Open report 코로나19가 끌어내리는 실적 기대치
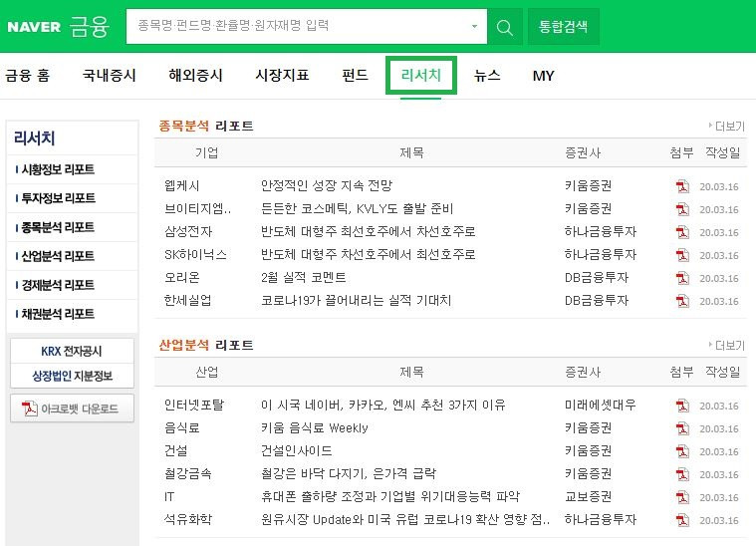The image size is (756, 546). coord(356,301)
